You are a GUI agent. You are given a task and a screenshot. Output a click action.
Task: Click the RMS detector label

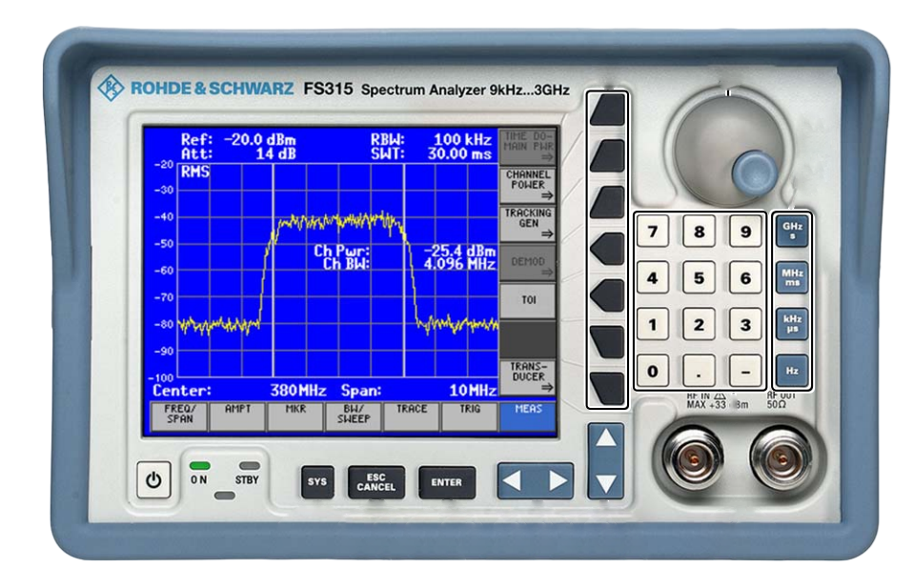point(194,172)
